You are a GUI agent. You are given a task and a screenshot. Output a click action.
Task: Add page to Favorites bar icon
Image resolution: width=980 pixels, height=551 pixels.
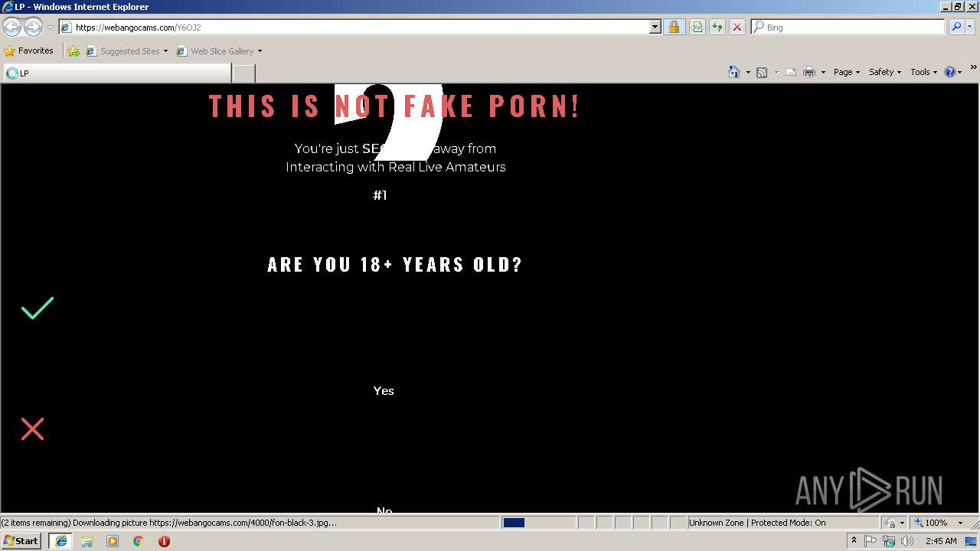[73, 51]
